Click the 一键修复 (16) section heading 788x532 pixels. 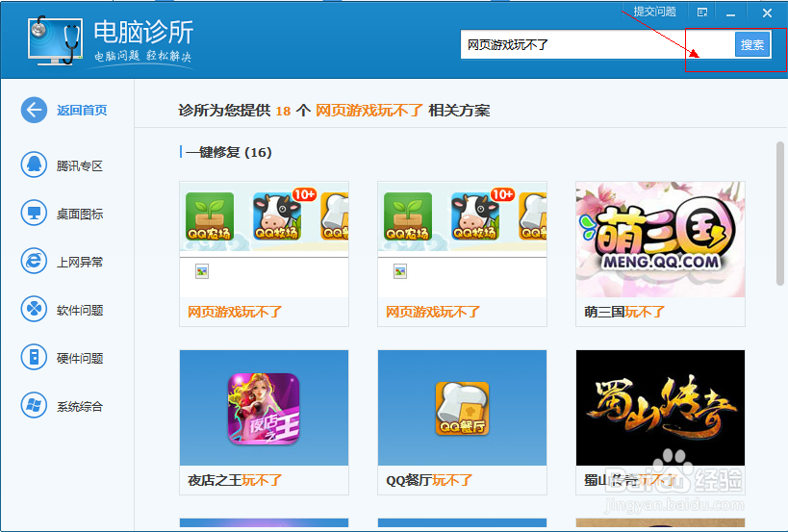coord(229,152)
